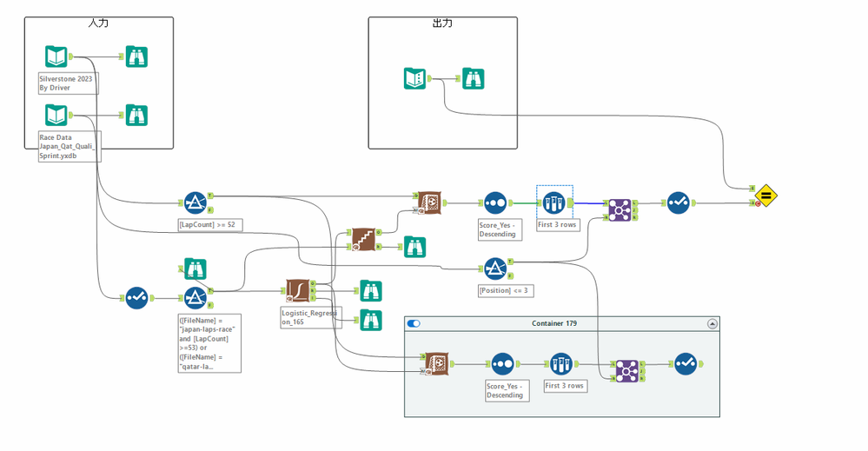Viewport: 868px width, 451px height.
Task: Select the First 3 rows sample tool outside container
Action: 553,203
